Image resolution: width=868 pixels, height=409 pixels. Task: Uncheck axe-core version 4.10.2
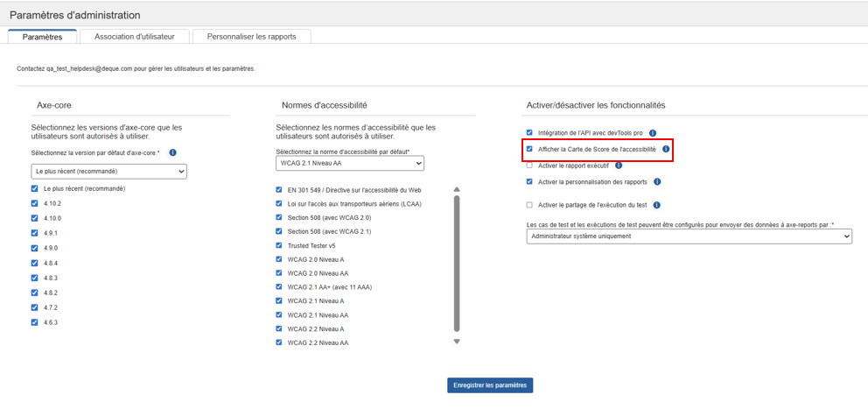coord(35,203)
